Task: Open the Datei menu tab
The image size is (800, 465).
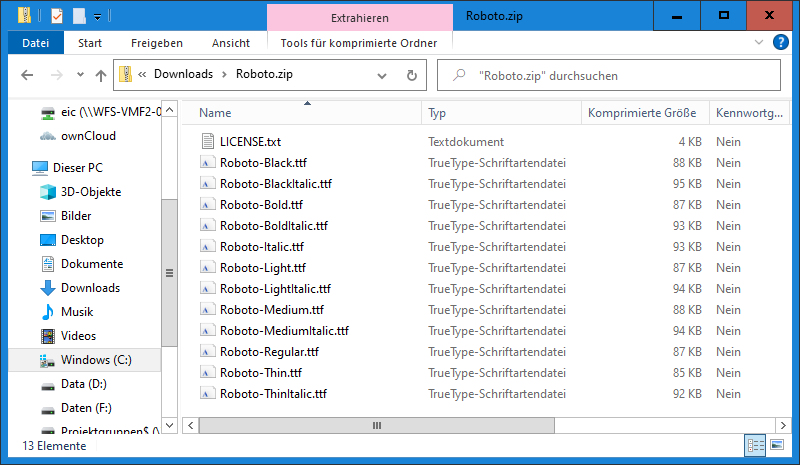Action: click(36, 43)
